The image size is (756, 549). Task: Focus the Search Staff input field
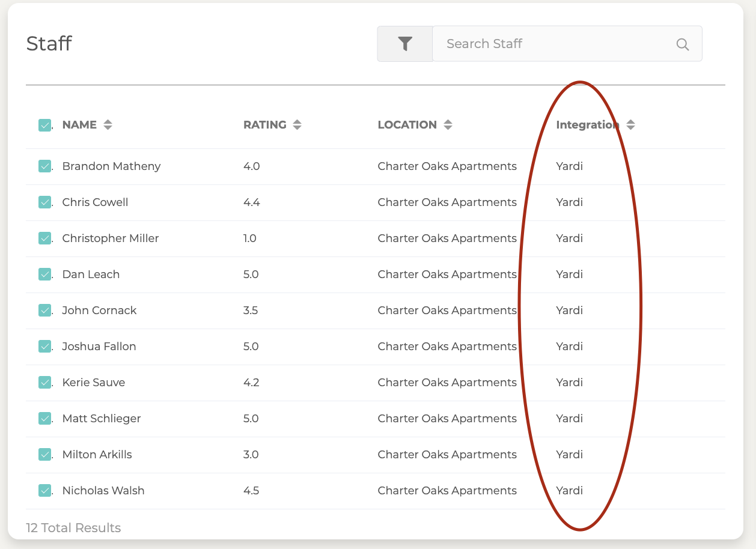pos(567,44)
